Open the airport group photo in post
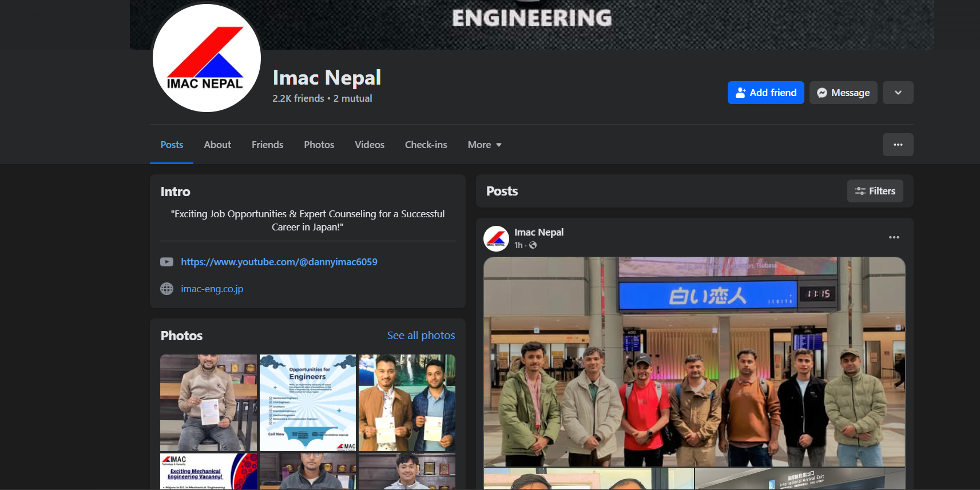 [694, 361]
